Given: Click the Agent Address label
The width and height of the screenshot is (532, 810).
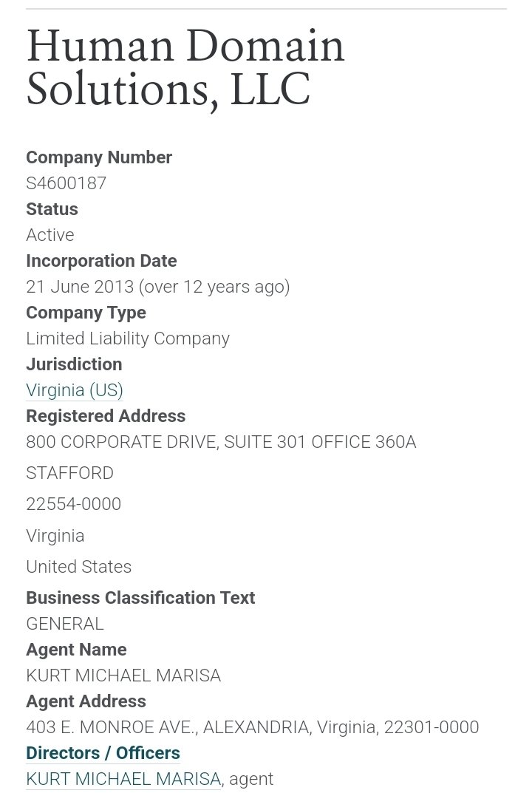Looking at the screenshot, I should (86, 701).
